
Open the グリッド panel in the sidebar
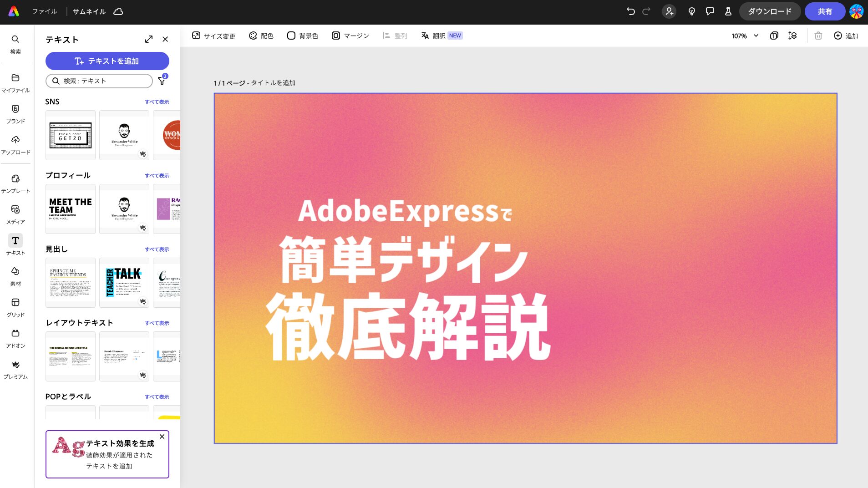pyautogui.click(x=15, y=306)
